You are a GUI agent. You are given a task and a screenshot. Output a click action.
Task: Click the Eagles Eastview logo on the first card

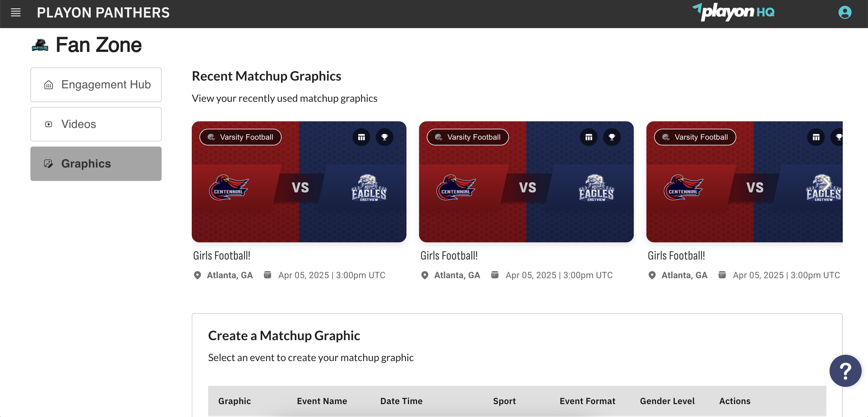coord(369,188)
